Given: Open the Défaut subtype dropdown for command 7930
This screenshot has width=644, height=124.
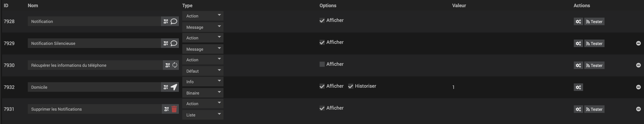Looking at the screenshot, I should (203, 71).
